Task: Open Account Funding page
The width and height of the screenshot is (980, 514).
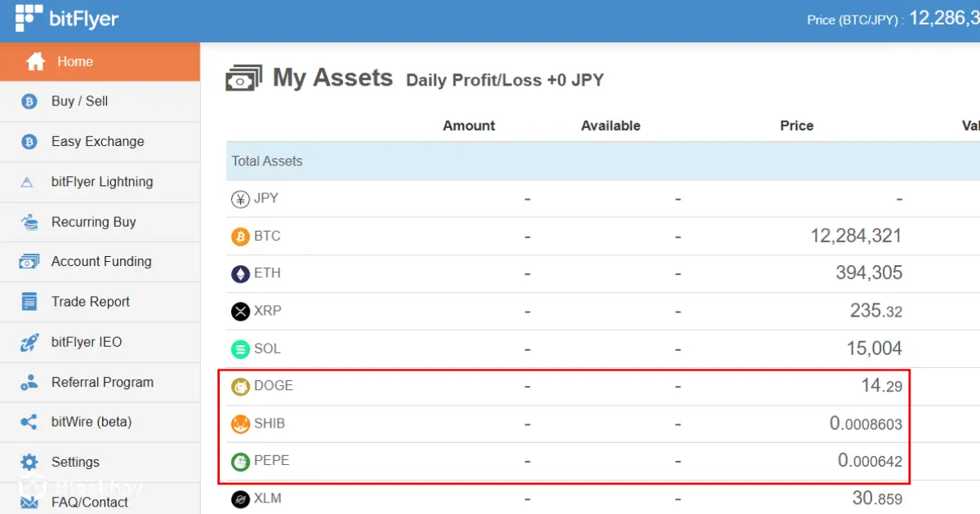Action: pyautogui.click(x=100, y=262)
